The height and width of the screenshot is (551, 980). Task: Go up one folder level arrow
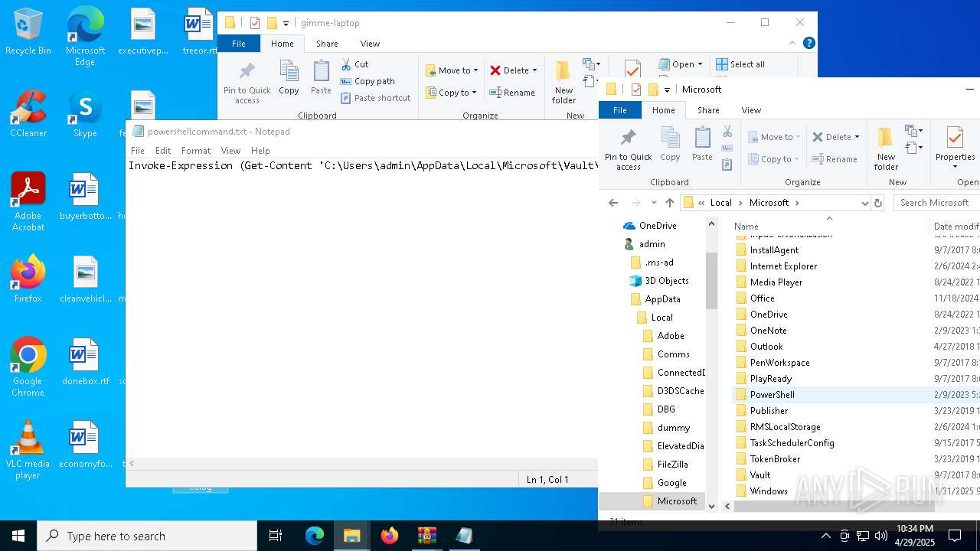coord(670,203)
